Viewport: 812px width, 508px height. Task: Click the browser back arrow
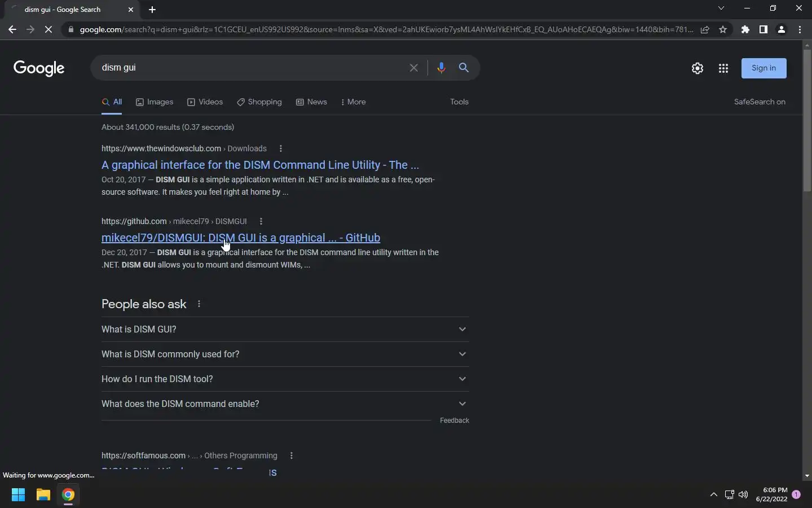(12, 29)
